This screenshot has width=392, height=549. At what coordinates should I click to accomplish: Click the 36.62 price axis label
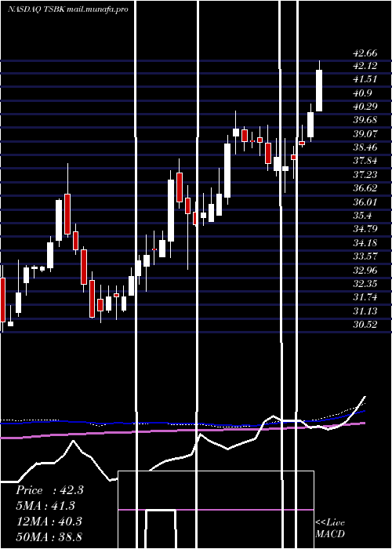coord(365,188)
